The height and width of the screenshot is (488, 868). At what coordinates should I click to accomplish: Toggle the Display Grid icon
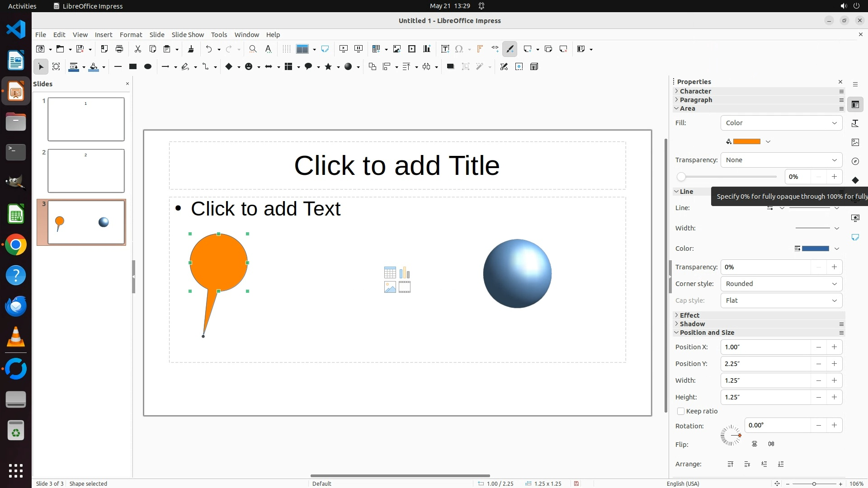[286, 49]
